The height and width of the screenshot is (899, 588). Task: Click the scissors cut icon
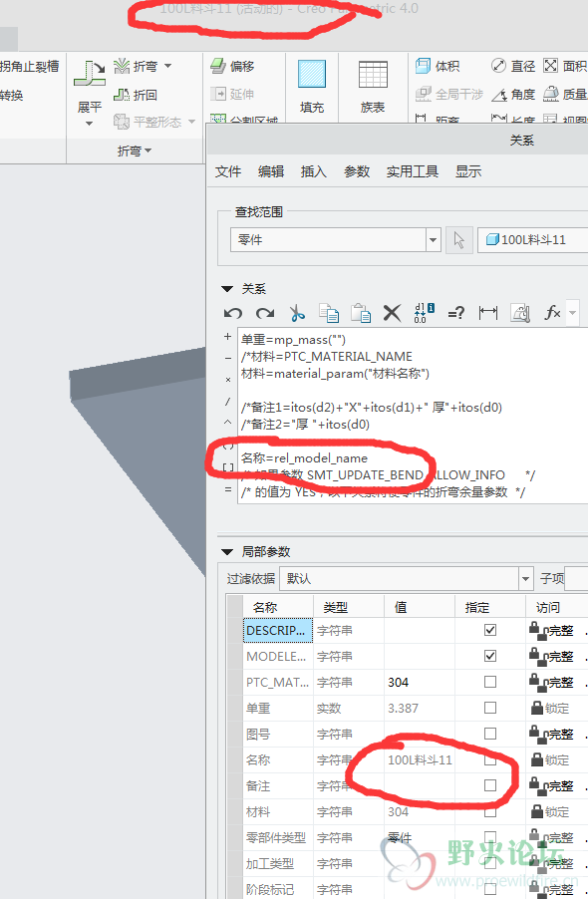(297, 313)
